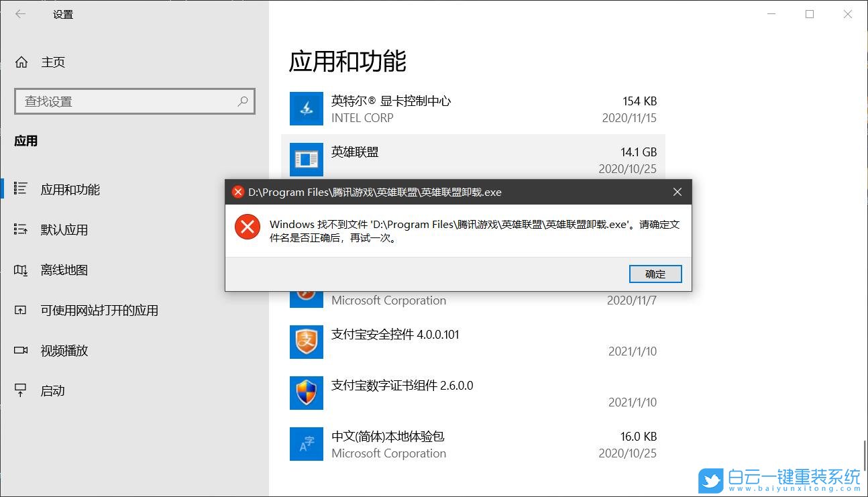Click the search magnifier in 查找设置
The height and width of the screenshot is (497, 868).
(242, 101)
